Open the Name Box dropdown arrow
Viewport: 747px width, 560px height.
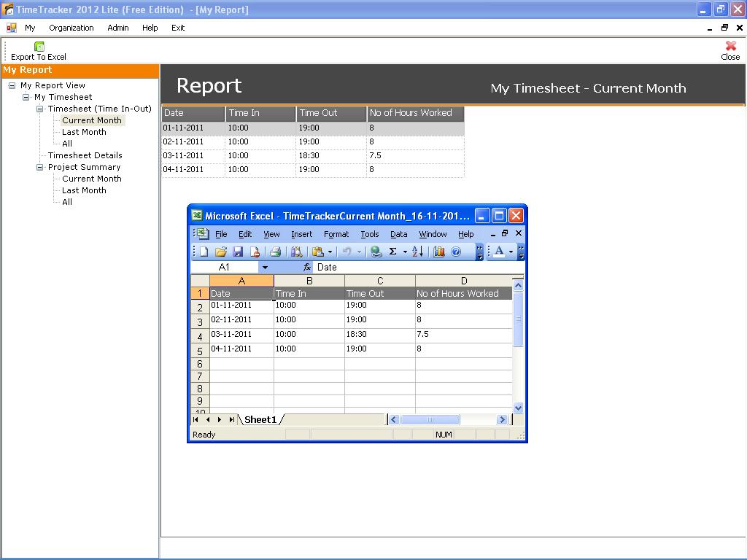265,267
